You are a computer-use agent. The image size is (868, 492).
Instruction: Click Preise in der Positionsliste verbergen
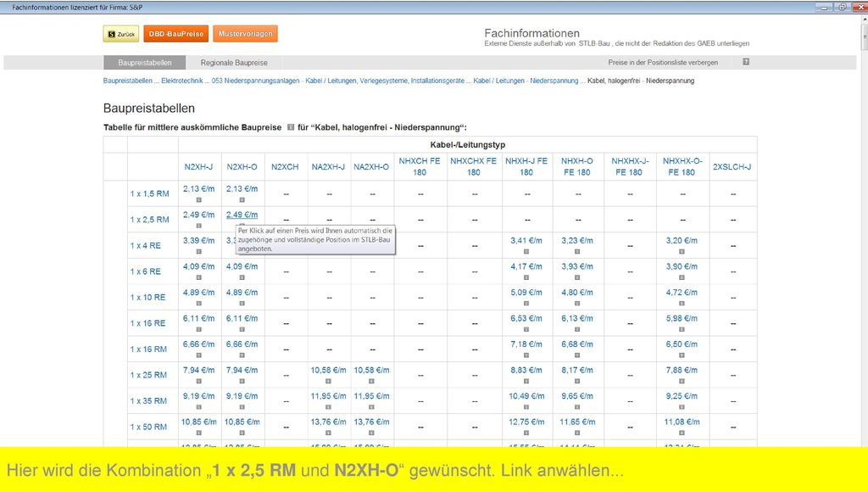pyautogui.click(x=663, y=63)
